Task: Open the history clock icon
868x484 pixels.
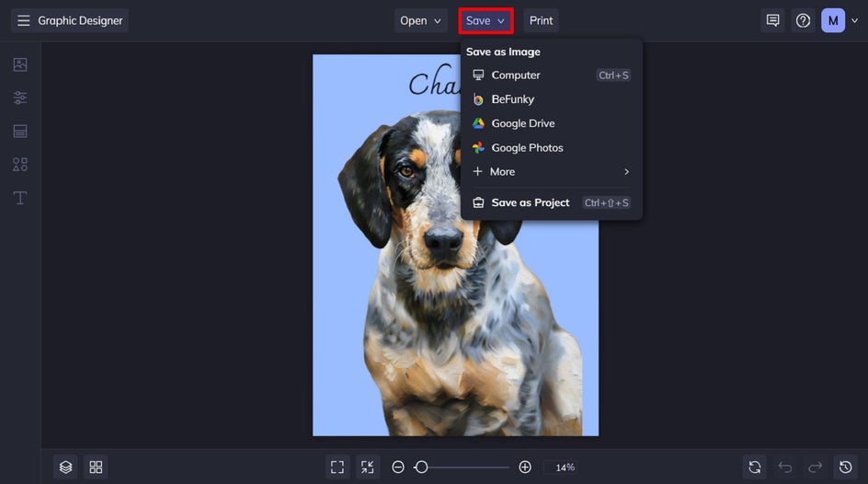Action: [846, 467]
